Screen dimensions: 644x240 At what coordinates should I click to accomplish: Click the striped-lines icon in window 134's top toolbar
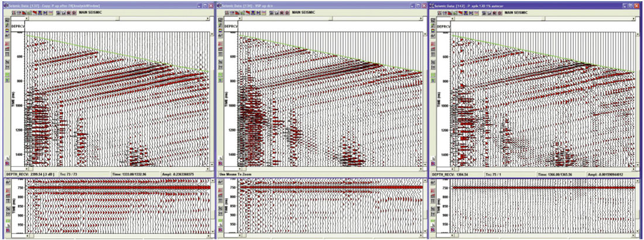[x=263, y=12]
